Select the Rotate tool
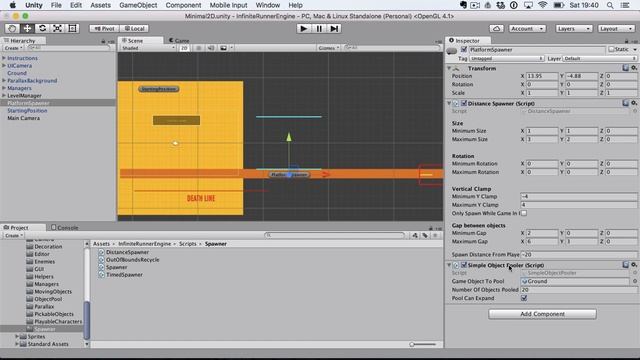This screenshot has height=360, width=640. click(42, 29)
